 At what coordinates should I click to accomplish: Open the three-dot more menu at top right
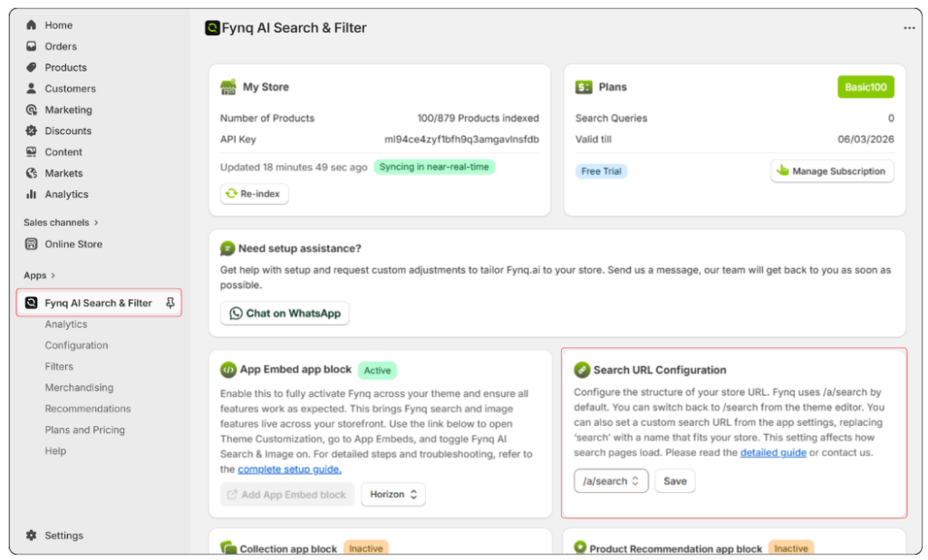[909, 28]
